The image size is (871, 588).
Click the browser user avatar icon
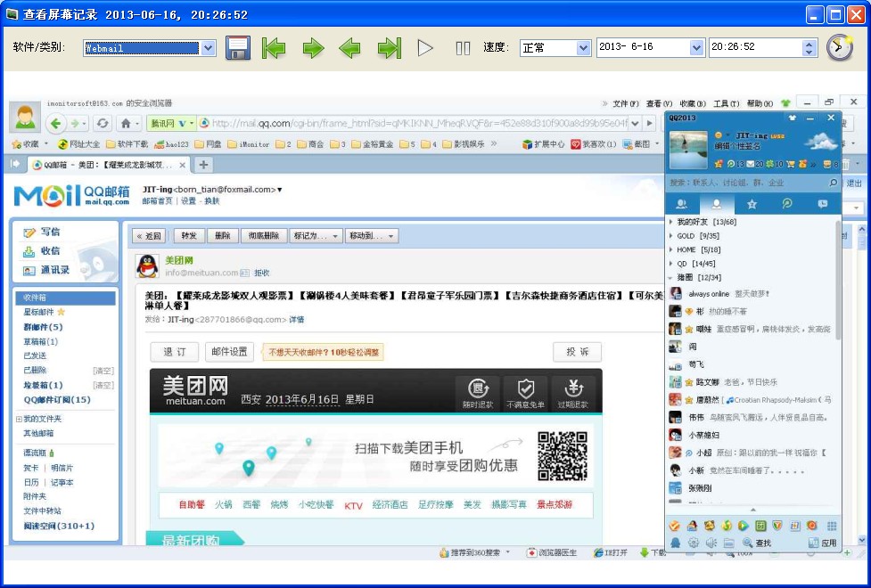point(25,118)
